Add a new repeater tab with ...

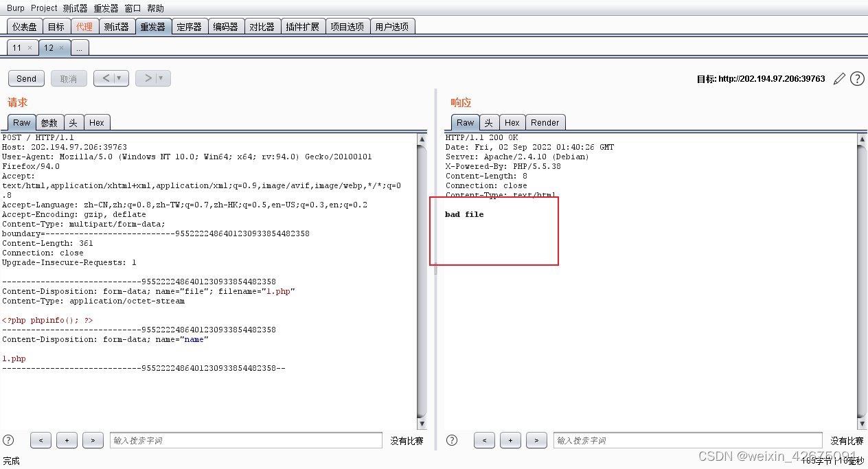[x=80, y=48]
